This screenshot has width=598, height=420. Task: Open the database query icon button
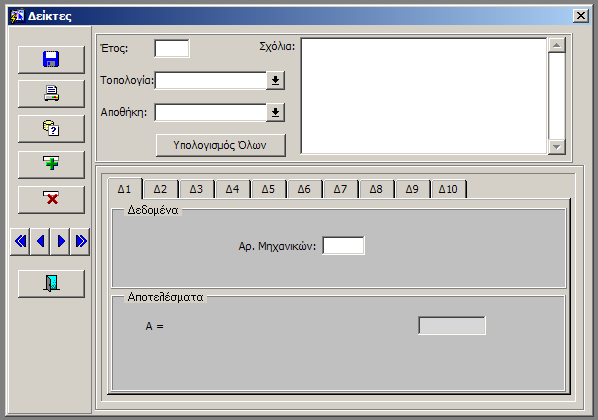point(51,129)
